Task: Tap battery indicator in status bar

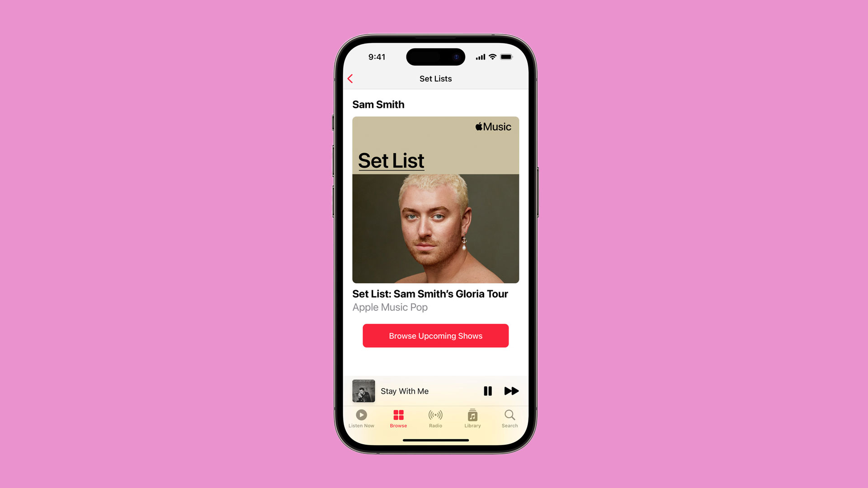Action: (507, 56)
